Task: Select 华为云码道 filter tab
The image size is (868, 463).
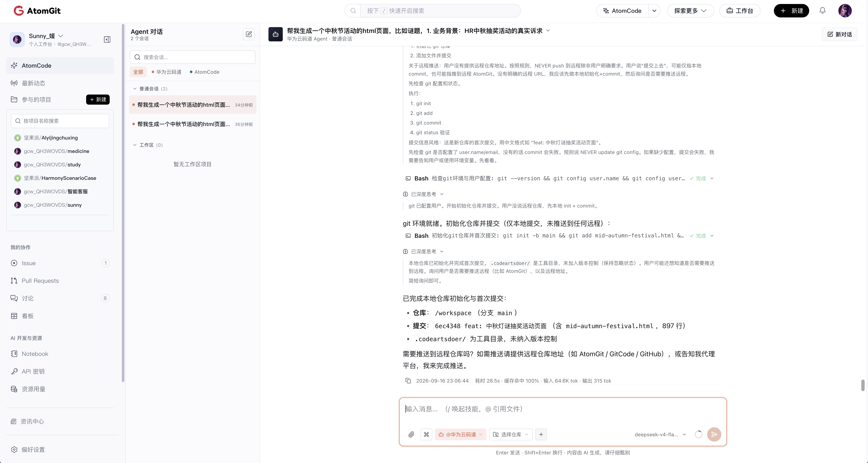Action: click(x=166, y=72)
